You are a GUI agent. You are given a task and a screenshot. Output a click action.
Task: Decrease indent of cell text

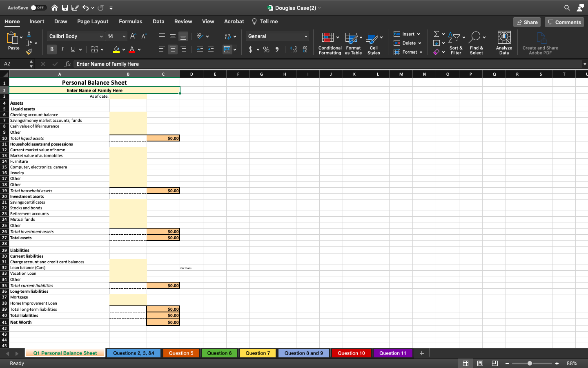click(200, 49)
